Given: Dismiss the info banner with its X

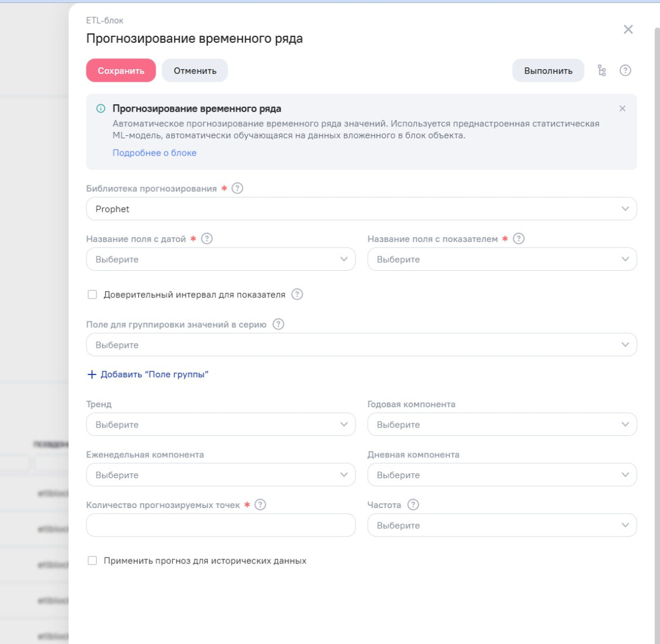Looking at the screenshot, I should (622, 109).
